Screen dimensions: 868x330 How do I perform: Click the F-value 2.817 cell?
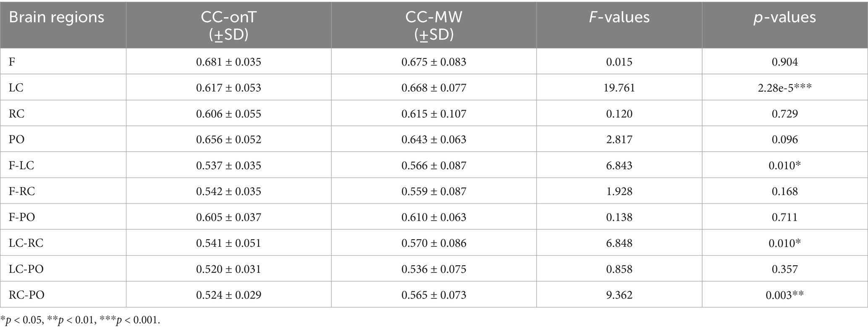619,139
